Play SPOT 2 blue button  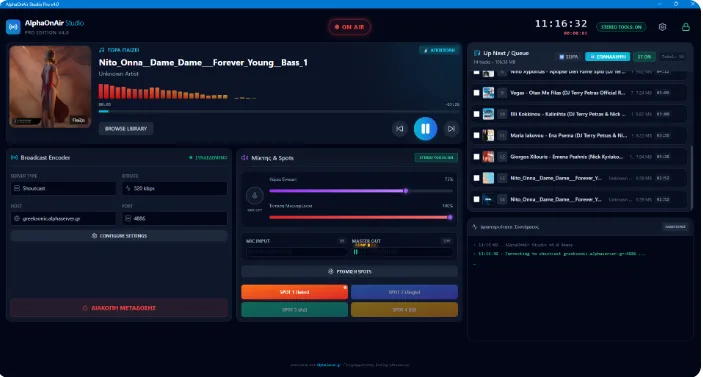click(404, 292)
